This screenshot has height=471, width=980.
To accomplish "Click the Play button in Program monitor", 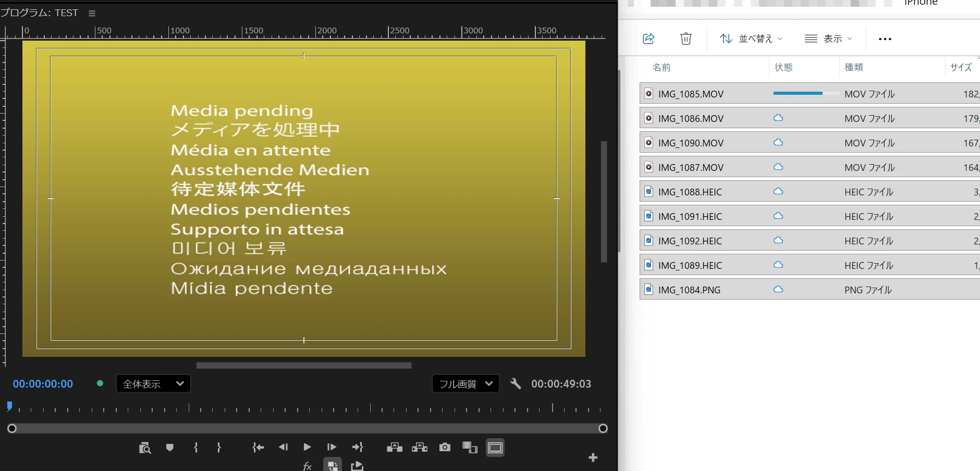I will [307, 447].
